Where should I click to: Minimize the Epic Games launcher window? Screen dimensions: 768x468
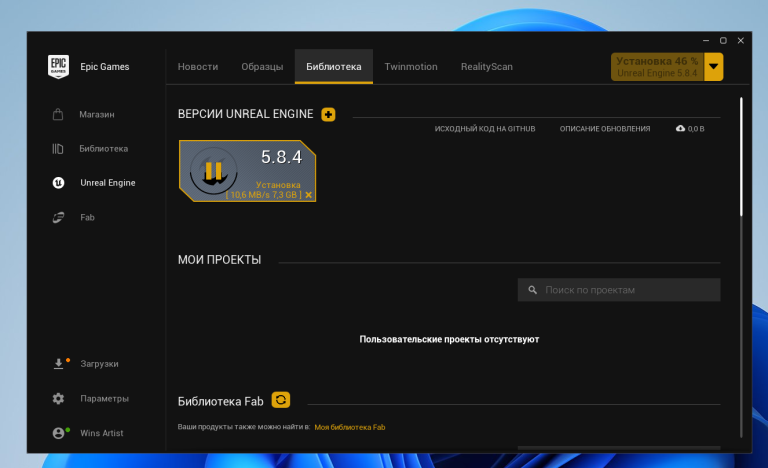[706, 41]
